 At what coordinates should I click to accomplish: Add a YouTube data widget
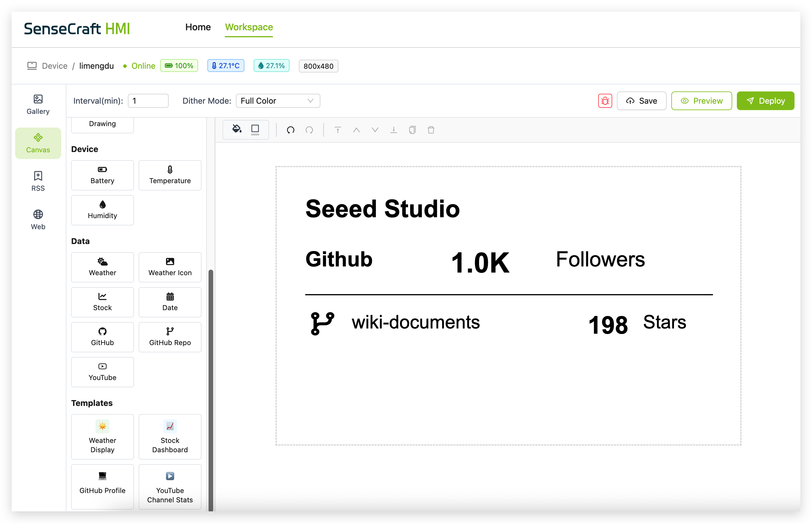tap(102, 372)
